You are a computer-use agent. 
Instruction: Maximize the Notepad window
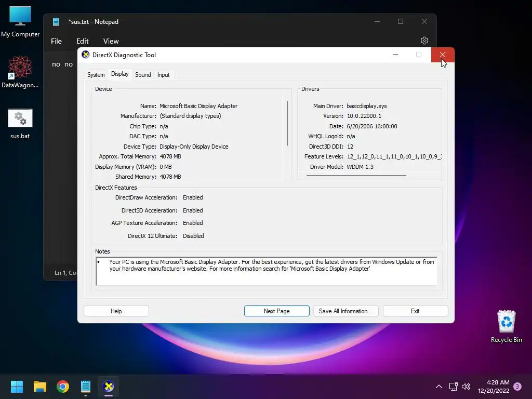pos(401,21)
